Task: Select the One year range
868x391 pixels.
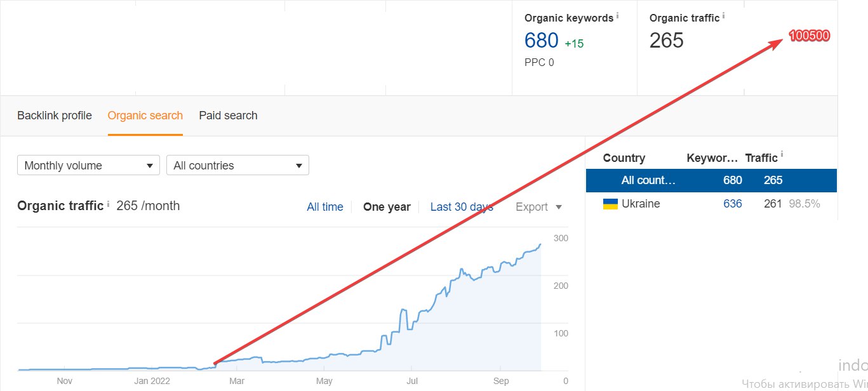Action: [387, 207]
